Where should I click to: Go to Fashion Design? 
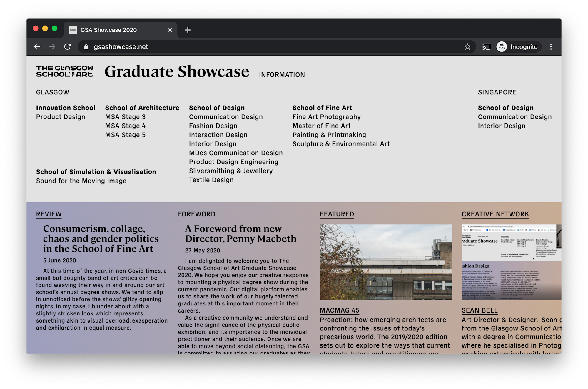pos(213,126)
